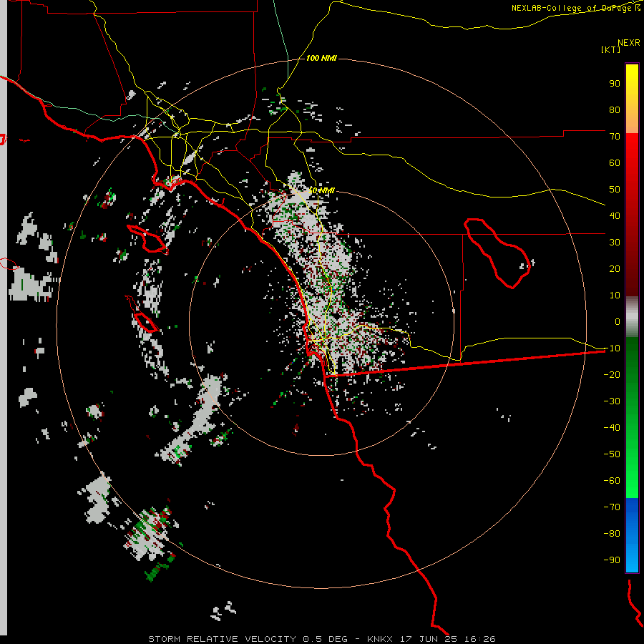Click the 30 value on velocity scale
The image size is (644, 644).
[x=615, y=243]
